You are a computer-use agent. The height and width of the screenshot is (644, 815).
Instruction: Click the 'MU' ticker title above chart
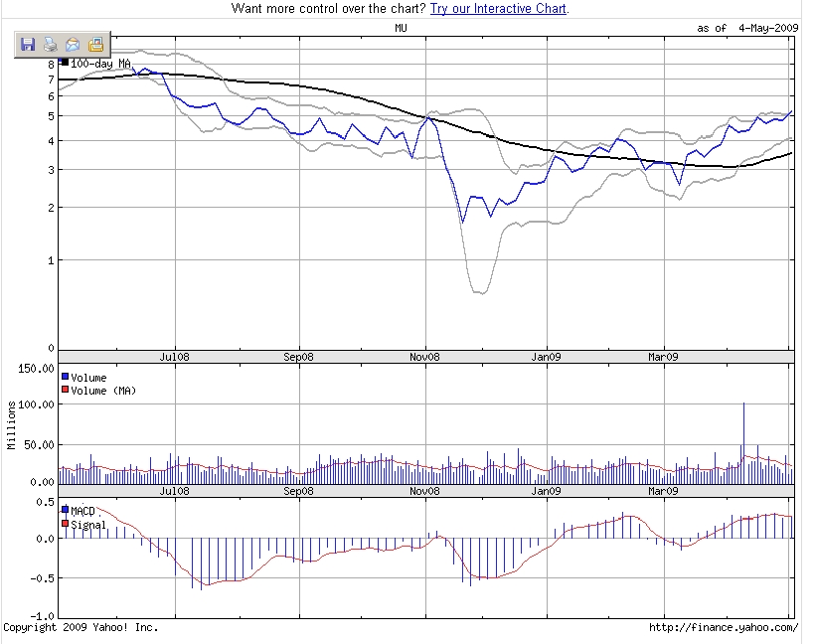[x=401, y=28]
